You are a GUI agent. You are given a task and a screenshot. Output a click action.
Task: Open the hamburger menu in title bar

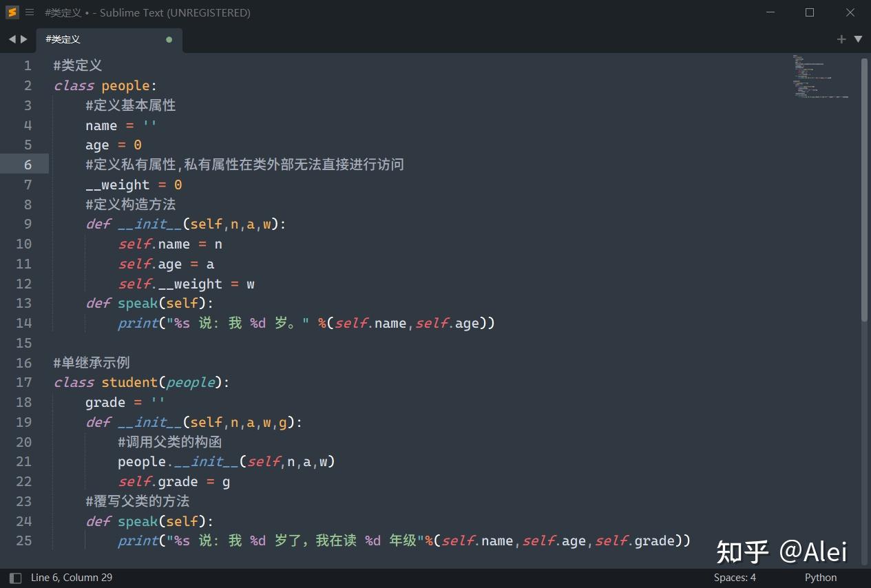(30, 12)
